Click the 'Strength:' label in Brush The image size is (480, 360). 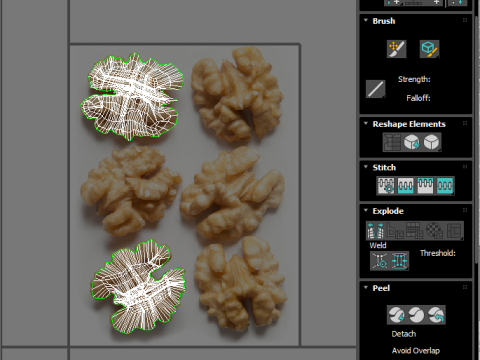[414, 79]
